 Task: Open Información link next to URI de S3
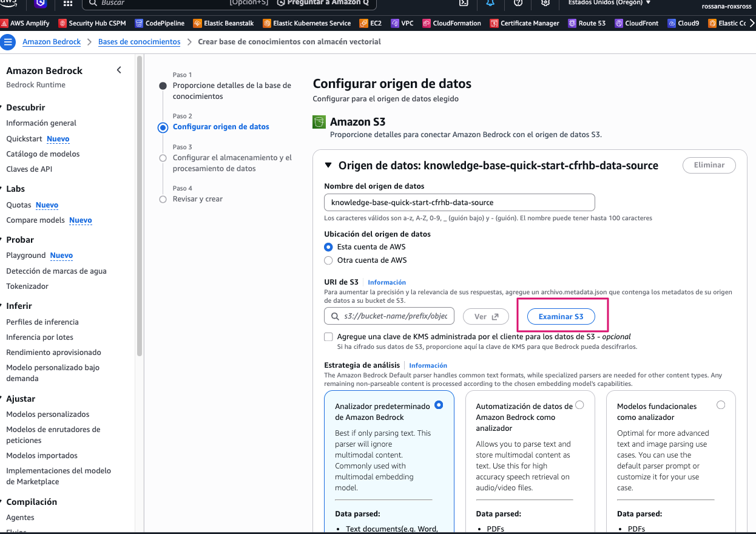coord(386,282)
